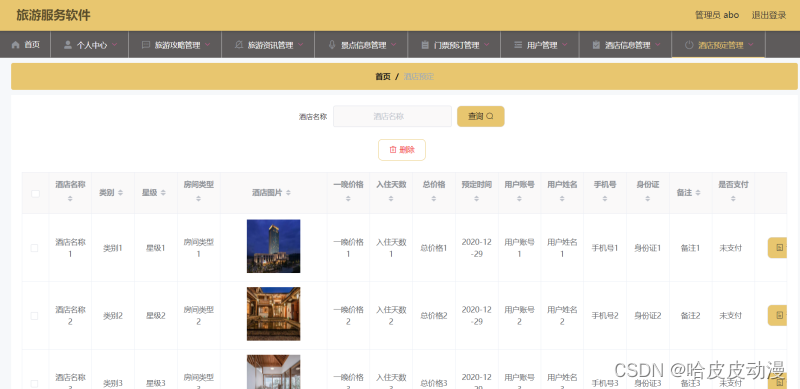
Task: Click the 身份证2 cell
Action: pos(647,316)
